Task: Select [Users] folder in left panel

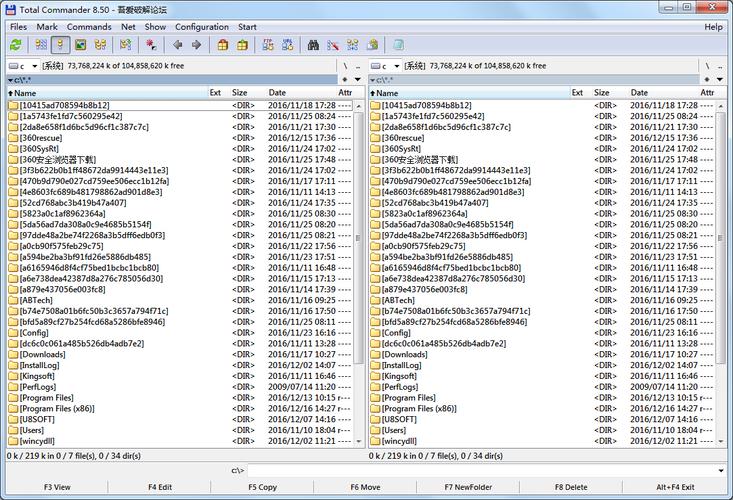Action: click(180, 430)
